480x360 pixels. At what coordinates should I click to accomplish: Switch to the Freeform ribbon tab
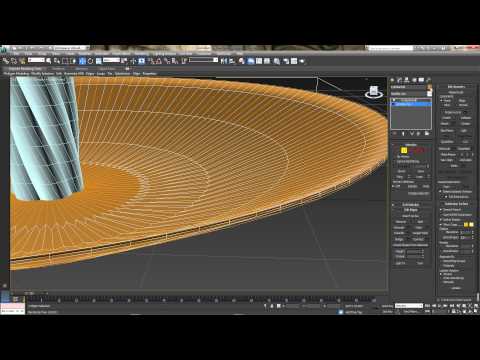58,69
